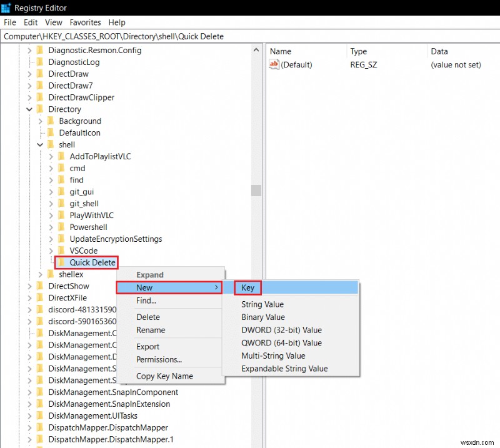Collapse the shell key node

(x=40, y=144)
